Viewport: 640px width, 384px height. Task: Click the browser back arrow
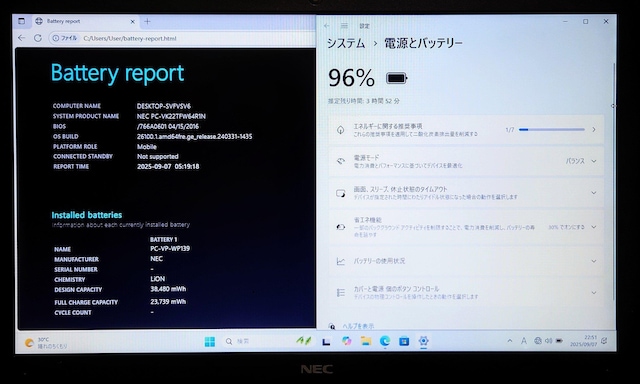(x=22, y=38)
